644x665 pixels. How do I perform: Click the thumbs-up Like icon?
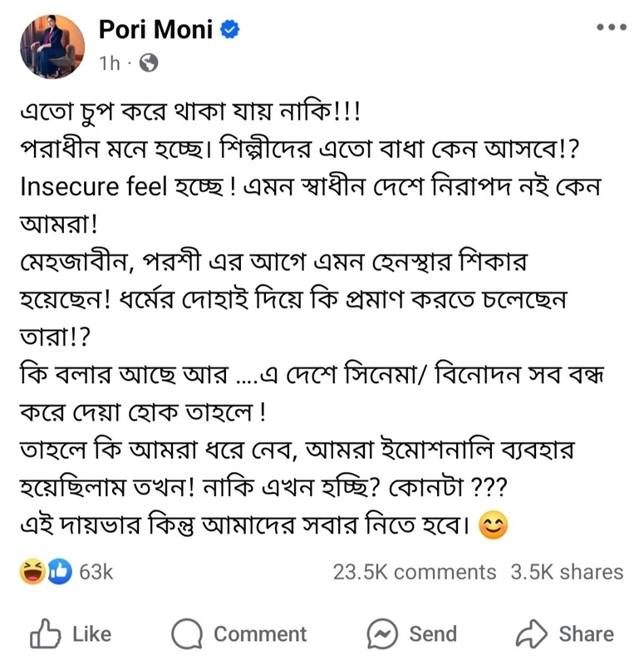point(46,634)
